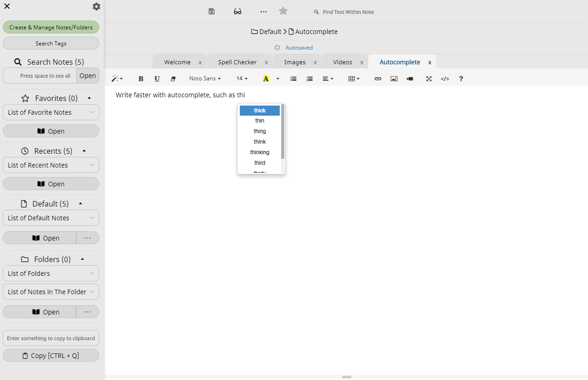This screenshot has height=380, width=588.
Task: Toggle code view in editor
Action: (x=445, y=78)
